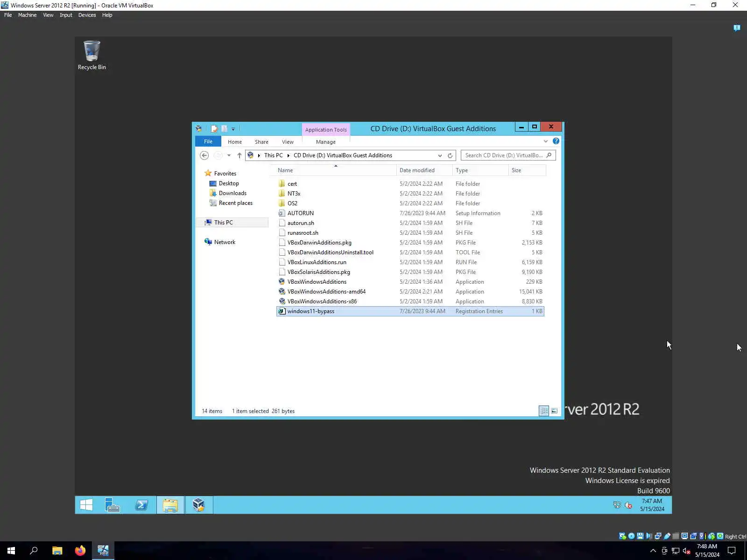Go back in File Explorer navigation
Viewport: 747px width, 560px height.
pyautogui.click(x=204, y=155)
